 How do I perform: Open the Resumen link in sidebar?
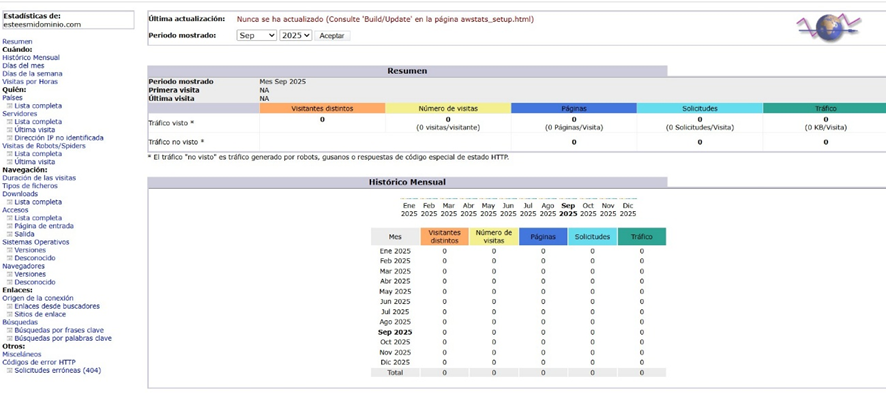coord(17,42)
